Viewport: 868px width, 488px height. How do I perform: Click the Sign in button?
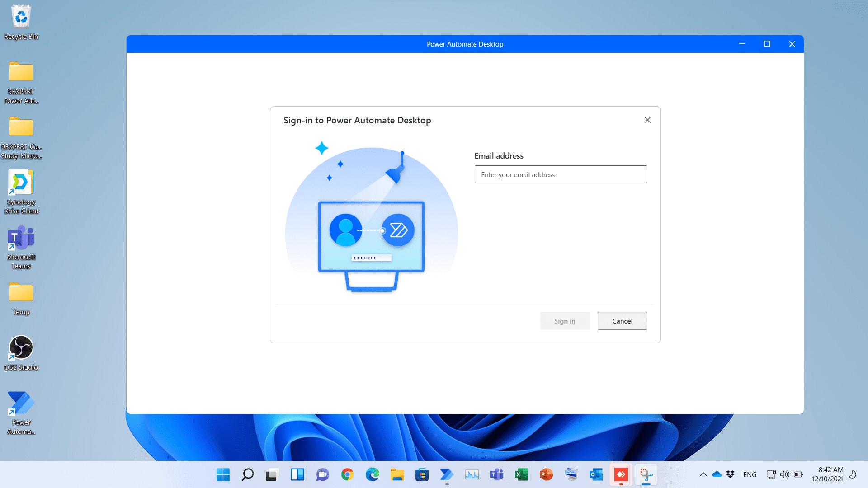click(565, 321)
